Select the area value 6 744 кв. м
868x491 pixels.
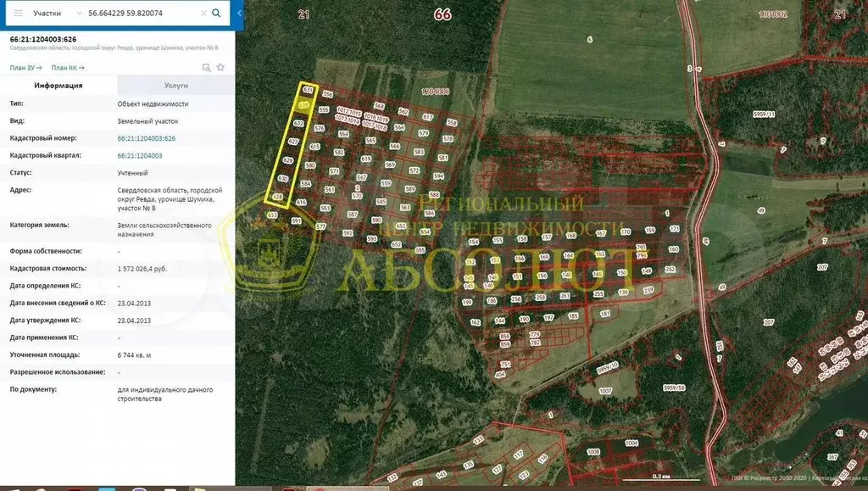click(x=134, y=354)
